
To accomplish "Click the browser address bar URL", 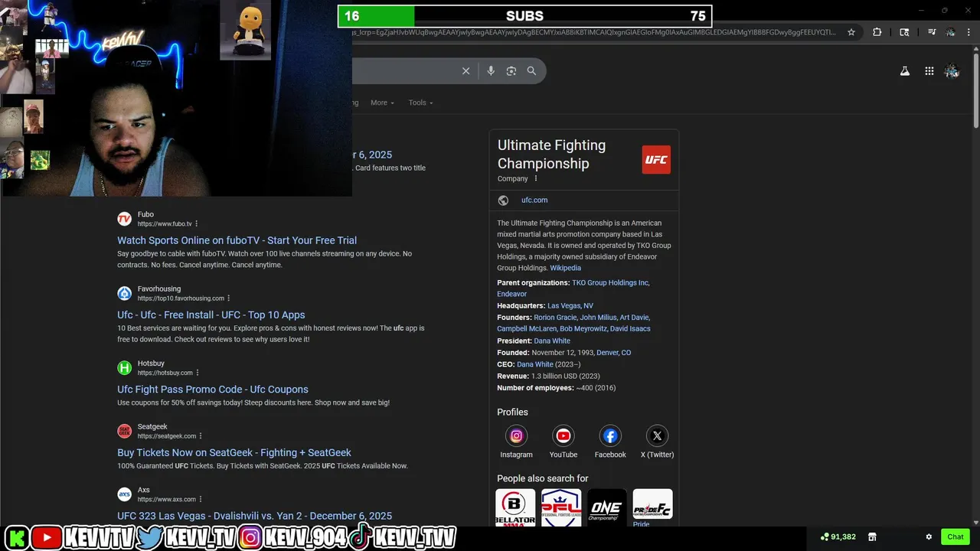I will click(595, 32).
